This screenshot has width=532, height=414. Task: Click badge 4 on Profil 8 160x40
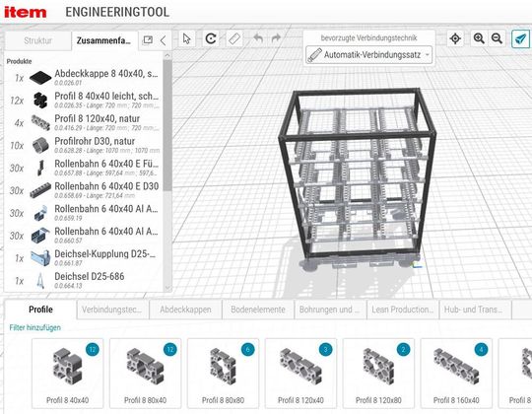pyautogui.click(x=481, y=350)
